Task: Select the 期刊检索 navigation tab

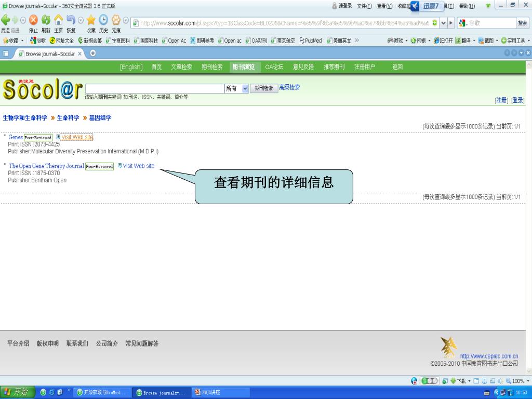Action: coord(212,67)
